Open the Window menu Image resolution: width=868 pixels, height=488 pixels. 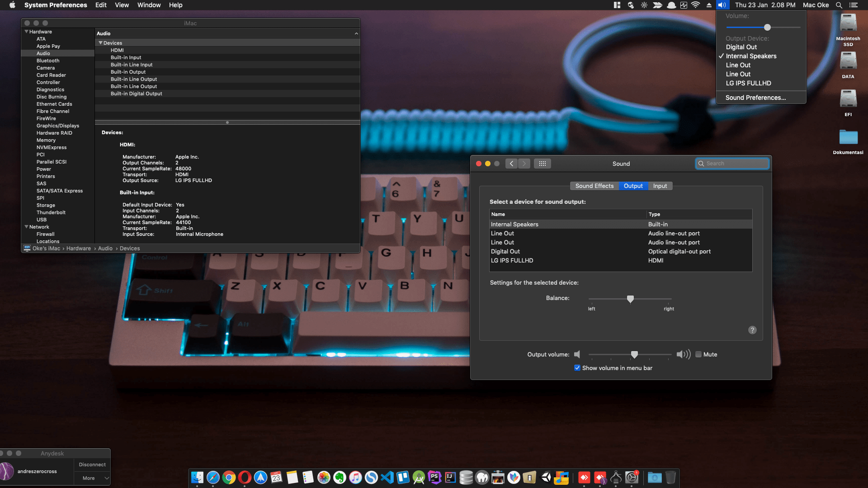149,5
